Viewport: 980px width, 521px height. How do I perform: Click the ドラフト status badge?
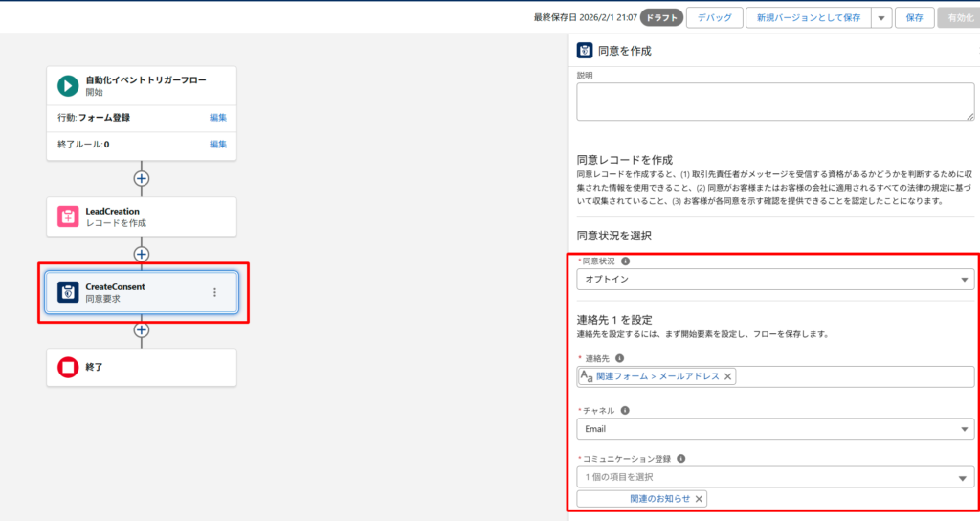(661, 17)
